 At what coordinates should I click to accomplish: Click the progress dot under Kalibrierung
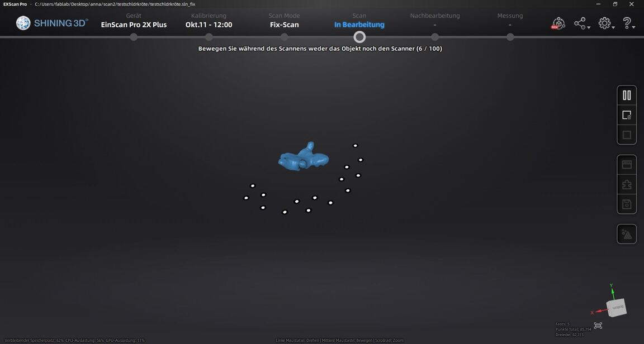209,37
